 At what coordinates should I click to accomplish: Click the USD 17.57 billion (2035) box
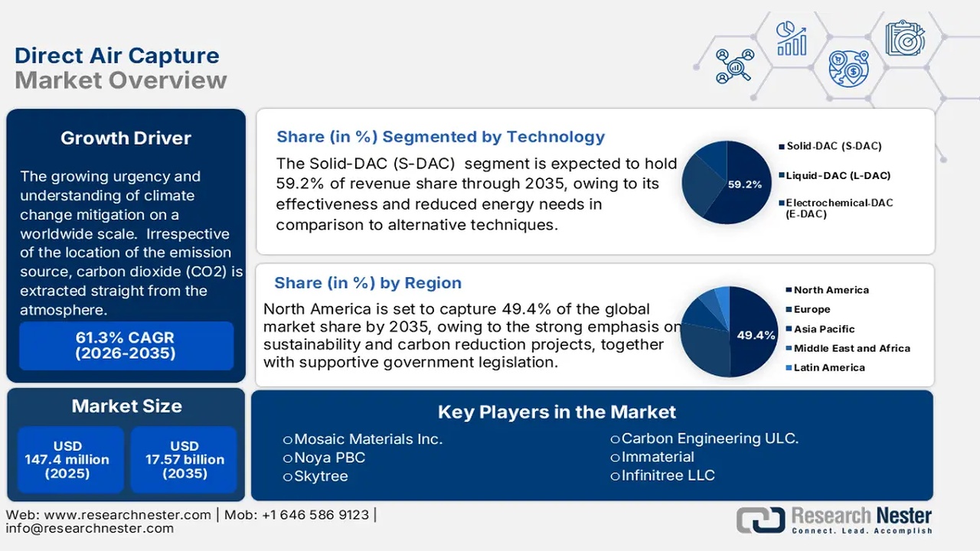tap(185, 460)
